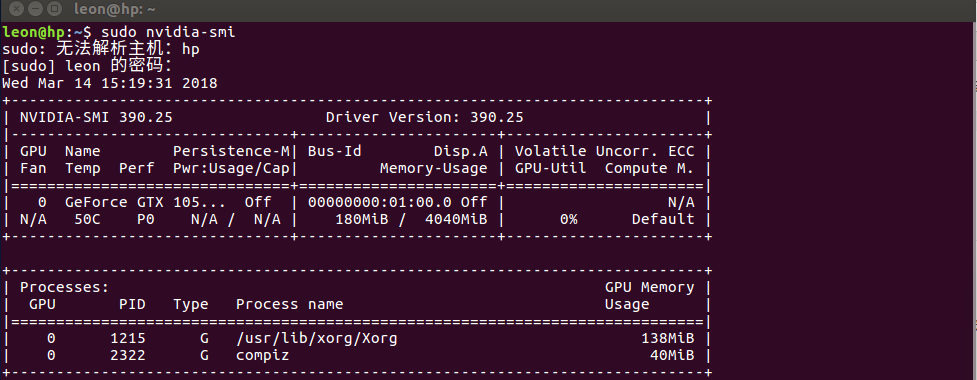
Task: Click the Driver Version: 390.25 text
Action: point(424,117)
